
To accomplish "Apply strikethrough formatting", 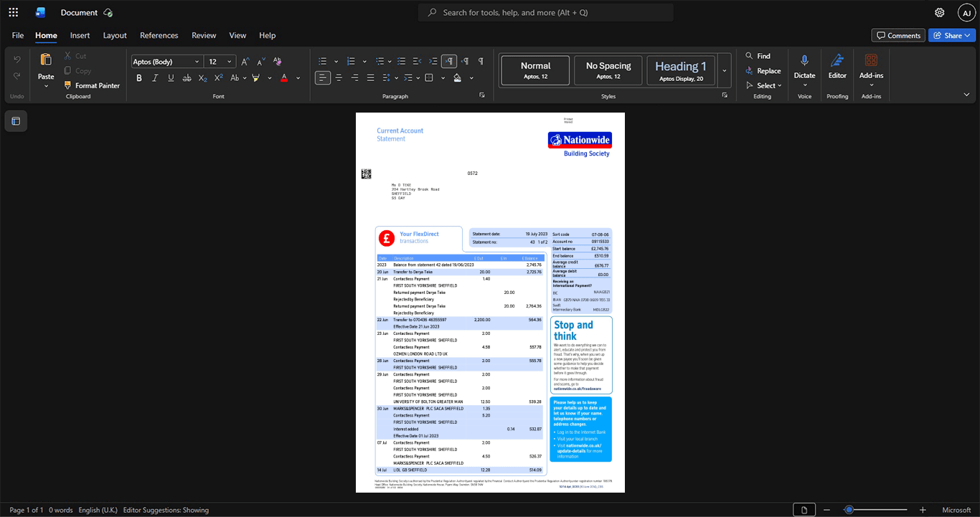I will [187, 77].
